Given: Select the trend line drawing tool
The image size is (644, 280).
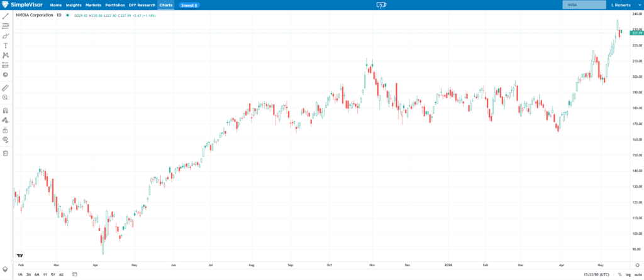Looking at the screenshot, I should 5,16.
